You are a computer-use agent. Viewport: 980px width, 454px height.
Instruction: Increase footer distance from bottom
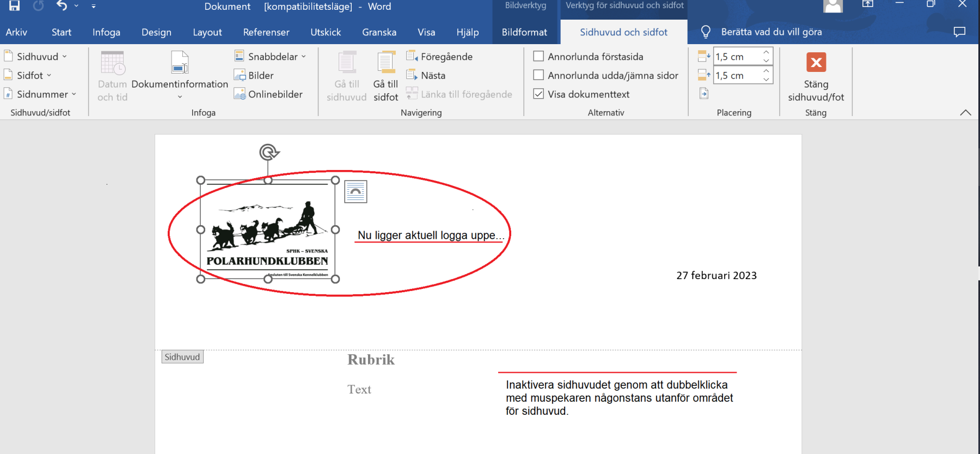(x=767, y=71)
